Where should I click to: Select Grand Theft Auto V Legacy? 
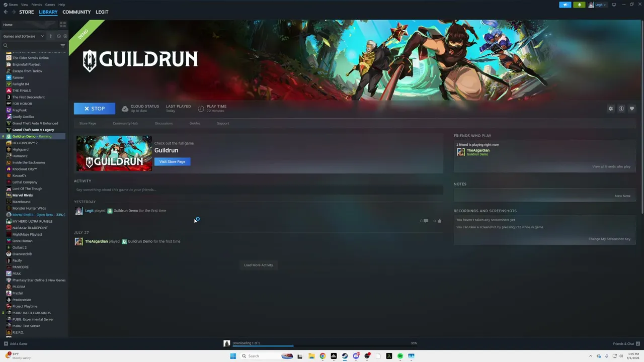click(x=33, y=130)
